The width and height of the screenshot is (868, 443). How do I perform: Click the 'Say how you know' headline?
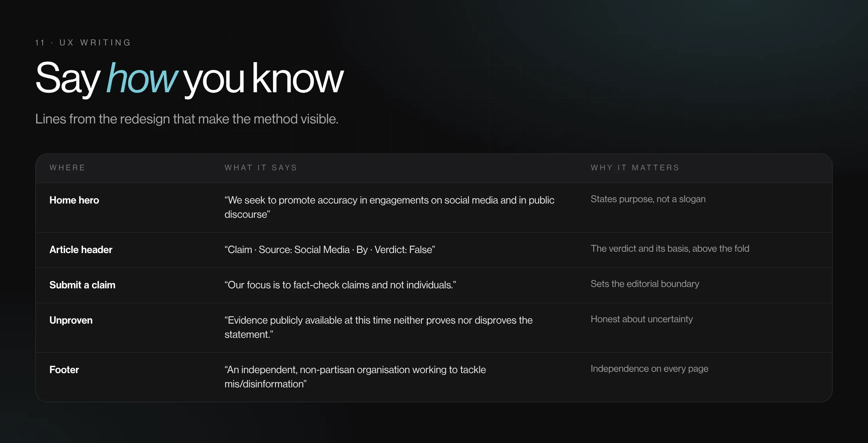(x=190, y=79)
